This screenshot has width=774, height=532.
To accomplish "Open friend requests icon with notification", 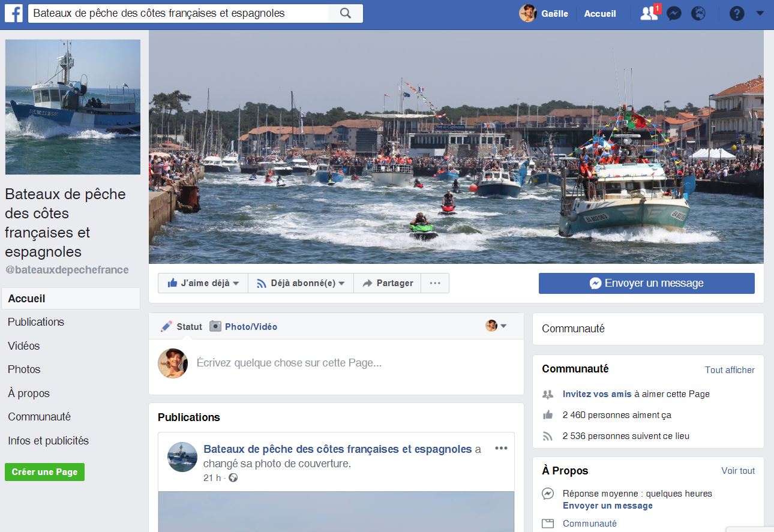I will point(649,13).
